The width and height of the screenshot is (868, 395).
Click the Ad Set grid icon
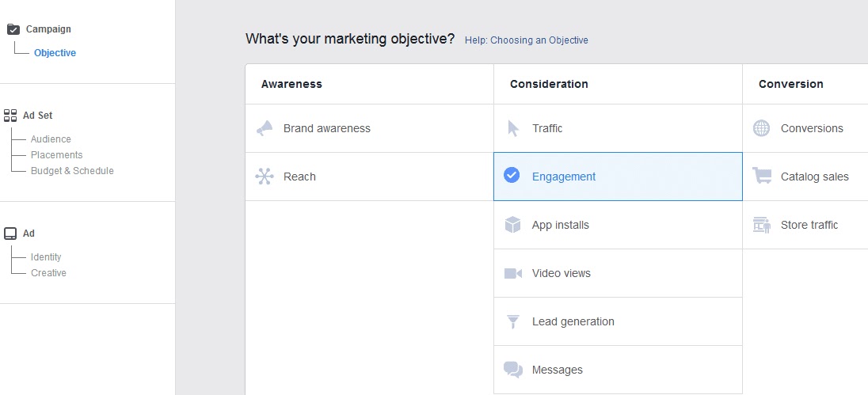tap(10, 115)
